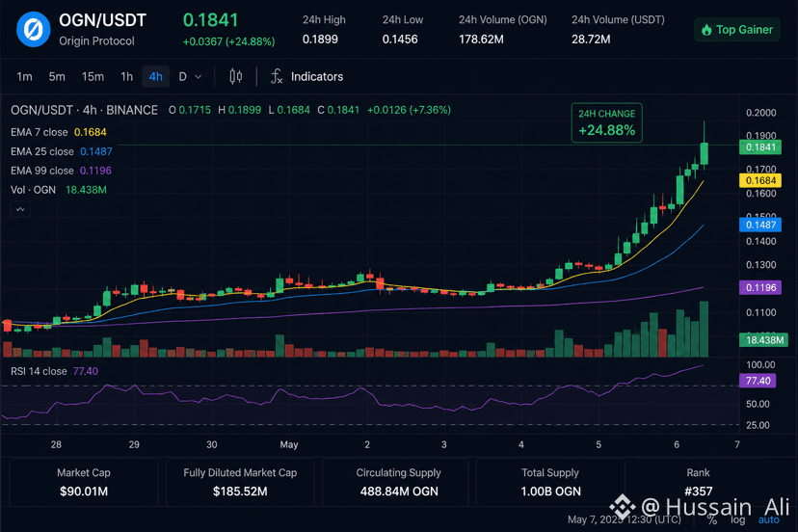Click the 24h Low value 0.1456
Viewport: 798px width, 532px height.
(x=400, y=40)
